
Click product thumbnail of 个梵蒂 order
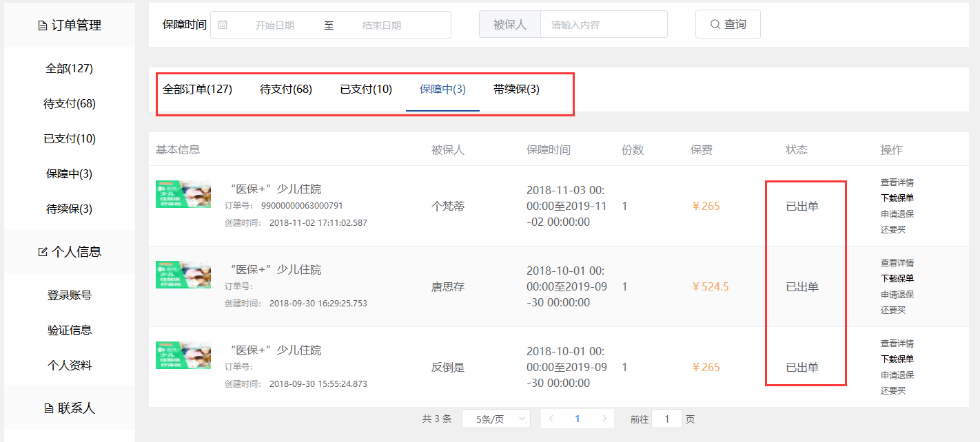point(183,194)
